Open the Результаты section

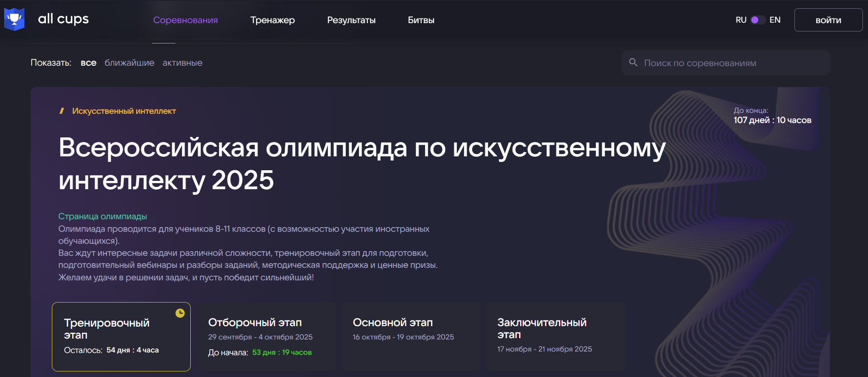351,20
